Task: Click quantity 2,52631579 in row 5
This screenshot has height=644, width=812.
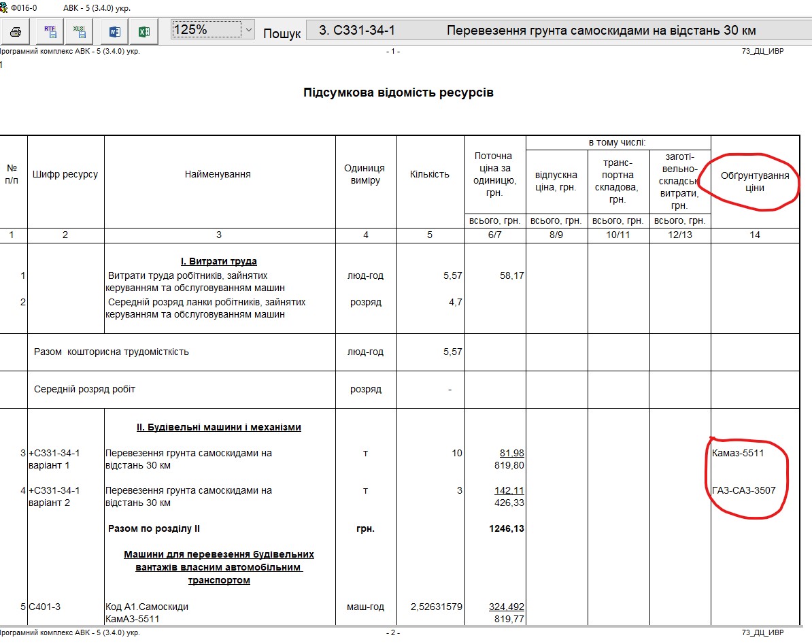Action: 437,607
